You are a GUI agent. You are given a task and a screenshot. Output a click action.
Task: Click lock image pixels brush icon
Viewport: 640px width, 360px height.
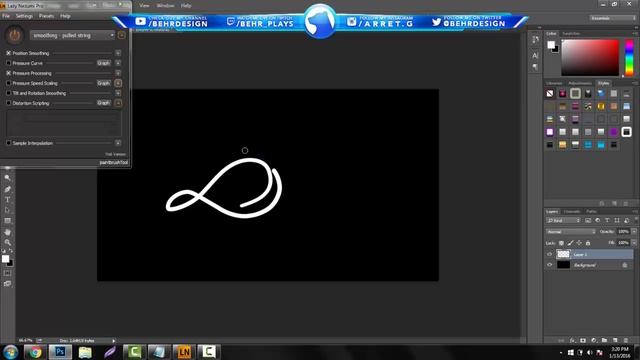[x=570, y=243]
